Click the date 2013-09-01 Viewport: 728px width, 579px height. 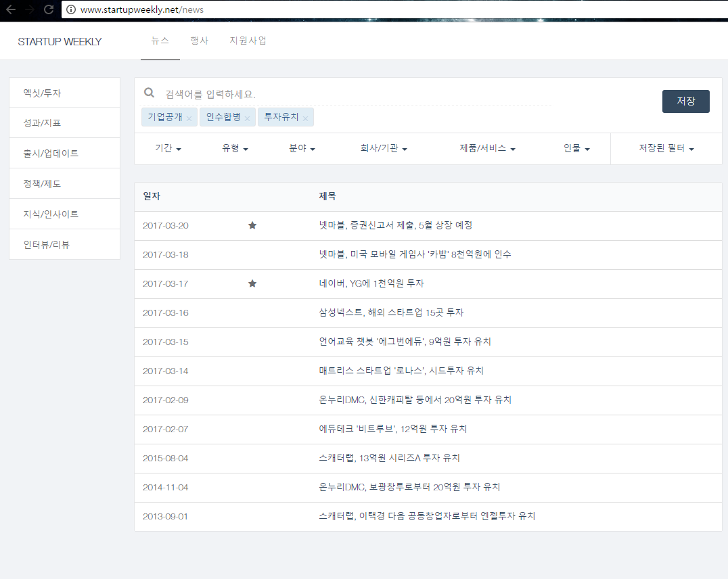point(166,516)
